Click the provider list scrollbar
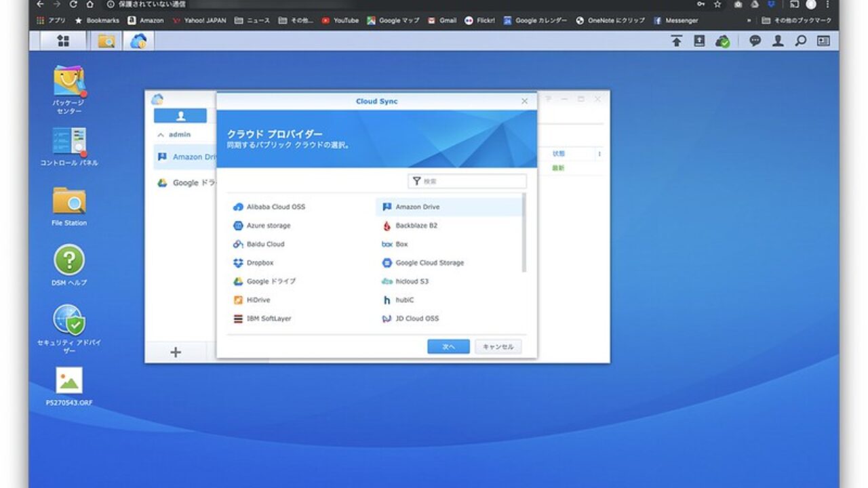 point(524,232)
